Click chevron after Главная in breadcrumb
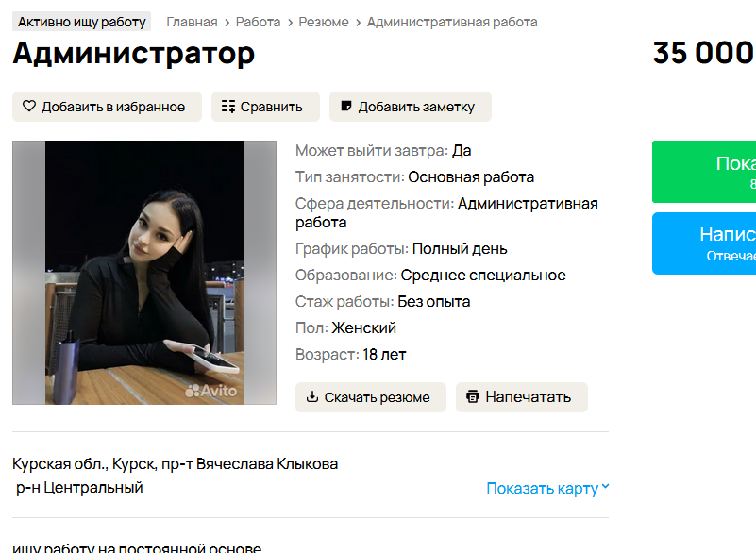 [227, 23]
